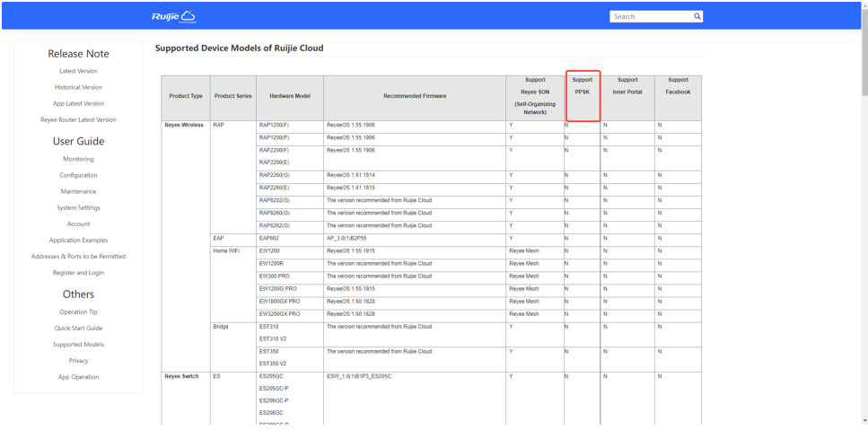Click the Recommended Firmware column header
Image resolution: width=868 pixels, height=430 pixels.
click(x=415, y=96)
